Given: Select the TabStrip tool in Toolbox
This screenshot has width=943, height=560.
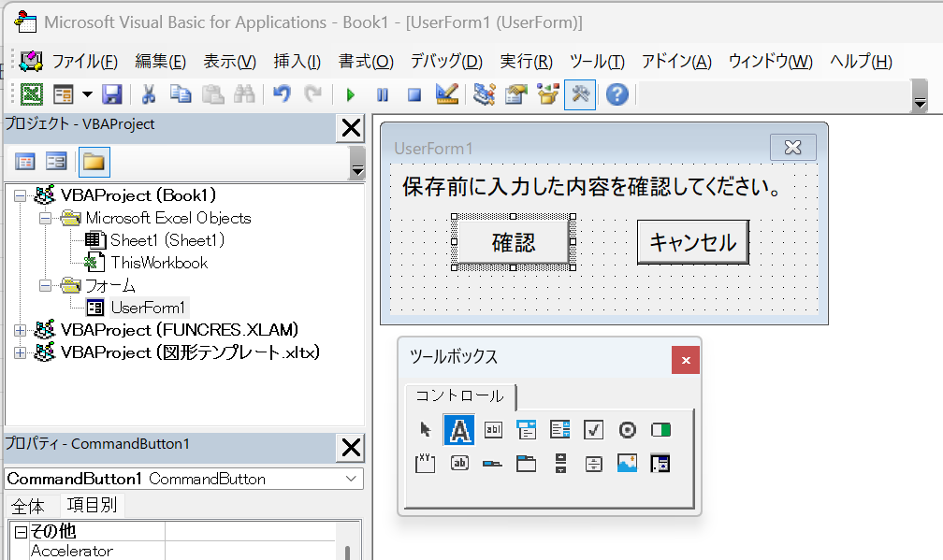Looking at the screenshot, I should coord(492,464).
